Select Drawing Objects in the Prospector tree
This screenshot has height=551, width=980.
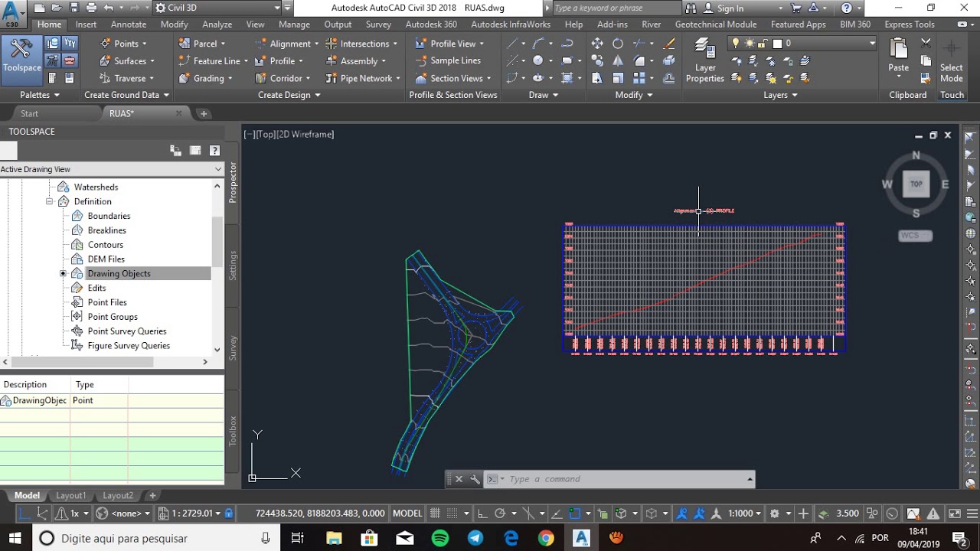[119, 273]
